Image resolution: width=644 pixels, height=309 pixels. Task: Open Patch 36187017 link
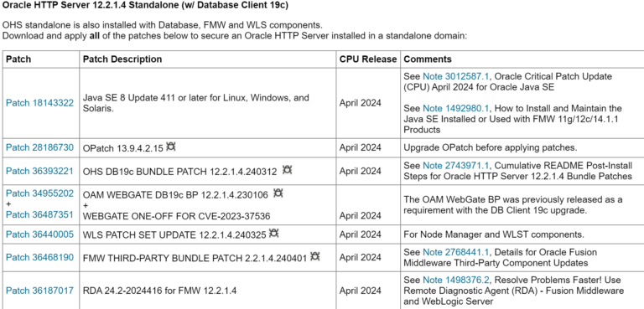tap(40, 291)
